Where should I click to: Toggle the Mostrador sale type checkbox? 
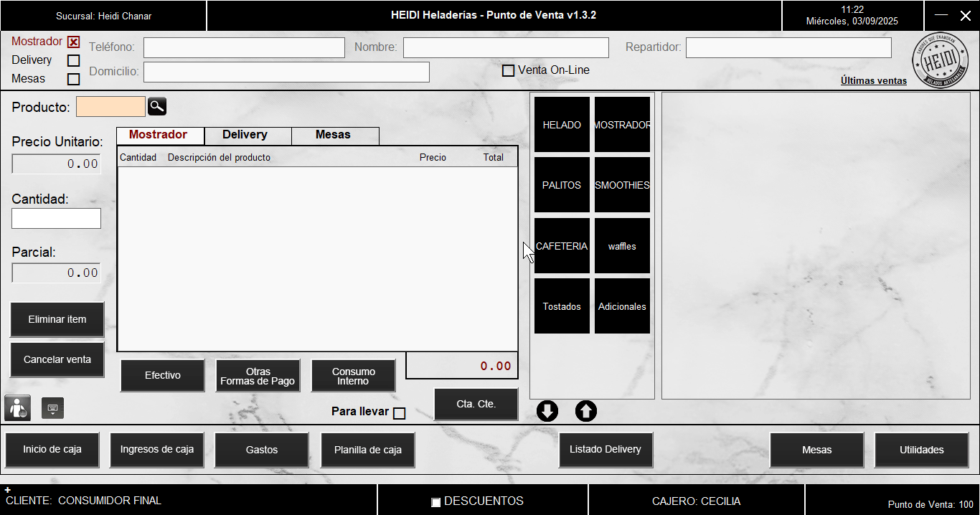coord(73,42)
